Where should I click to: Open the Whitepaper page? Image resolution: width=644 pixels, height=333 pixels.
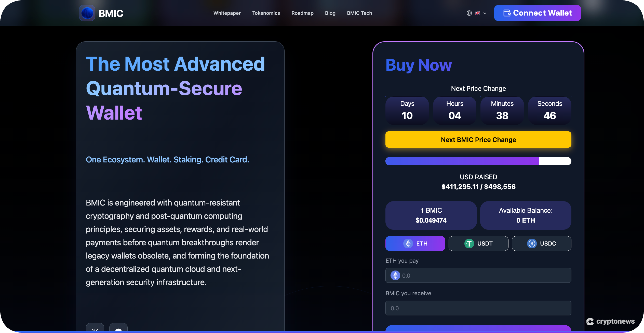(x=227, y=13)
